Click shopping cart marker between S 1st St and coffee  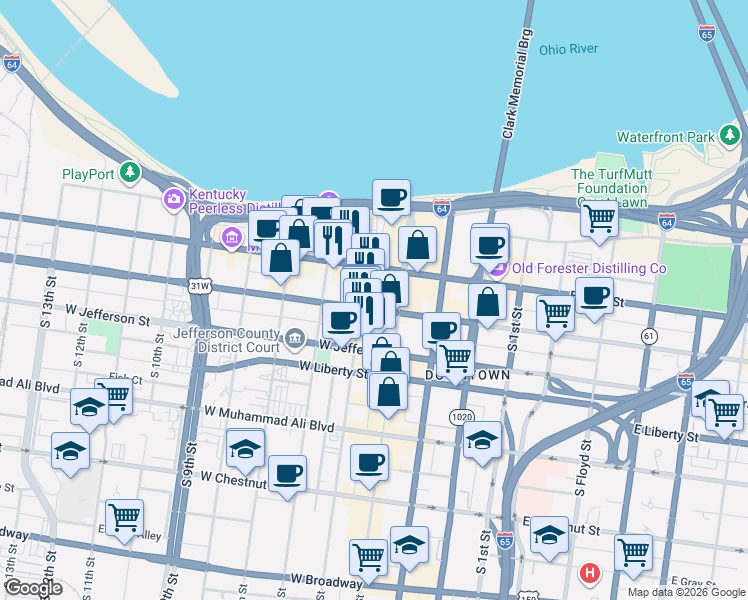point(555,315)
